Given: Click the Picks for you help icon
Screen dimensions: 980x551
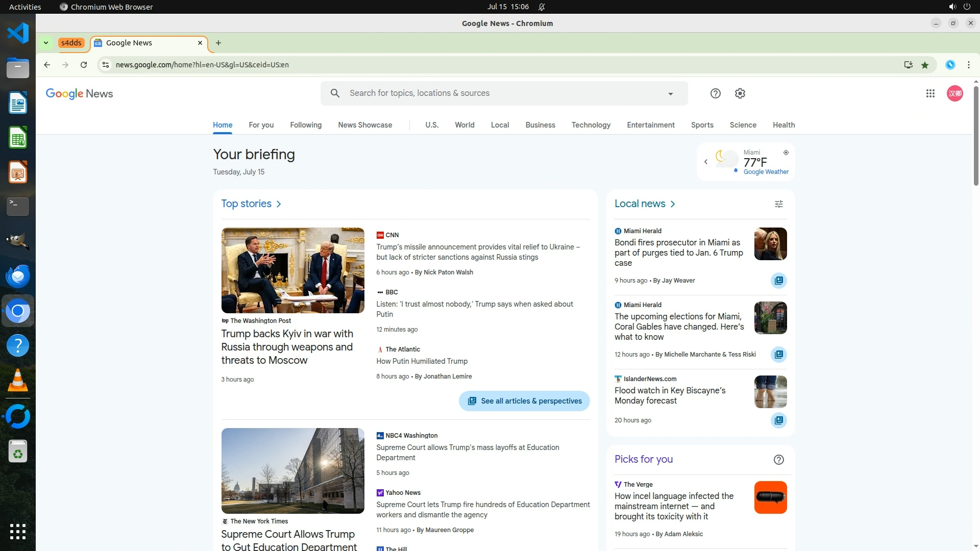Looking at the screenshot, I should tap(778, 460).
